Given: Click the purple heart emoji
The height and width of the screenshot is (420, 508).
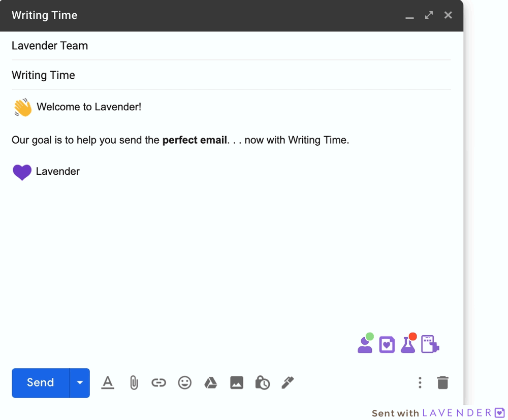Looking at the screenshot, I should 22,172.
